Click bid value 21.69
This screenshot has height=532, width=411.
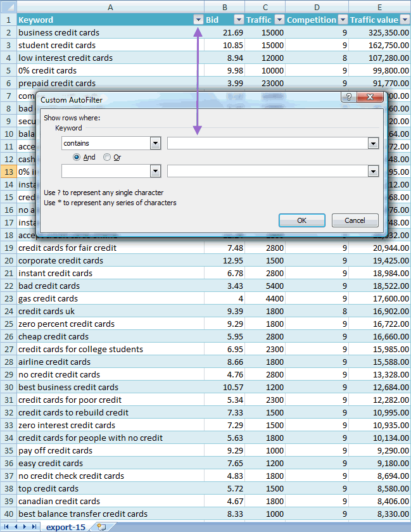[224, 32]
